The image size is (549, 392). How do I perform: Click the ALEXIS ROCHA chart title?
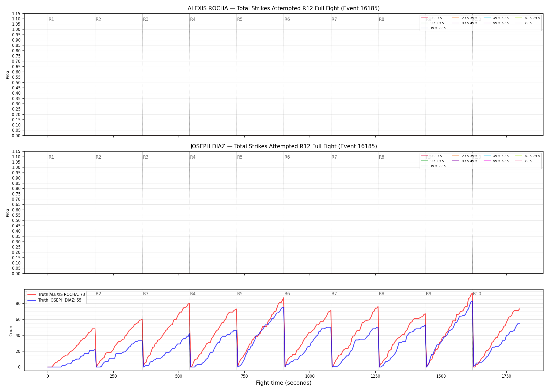click(284, 8)
